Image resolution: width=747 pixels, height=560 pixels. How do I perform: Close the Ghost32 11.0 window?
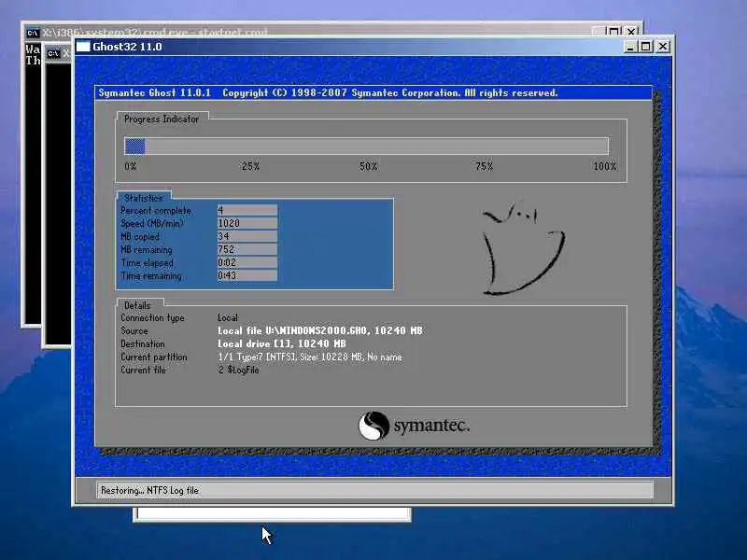coord(663,47)
